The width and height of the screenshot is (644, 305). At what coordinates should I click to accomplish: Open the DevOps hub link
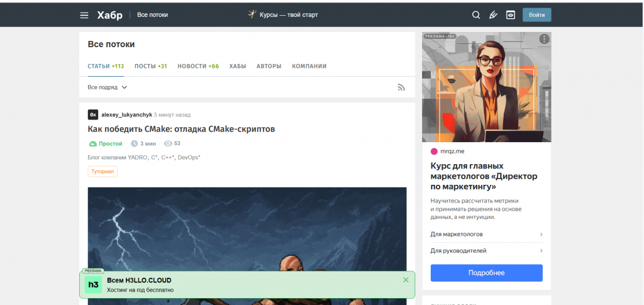189,158
